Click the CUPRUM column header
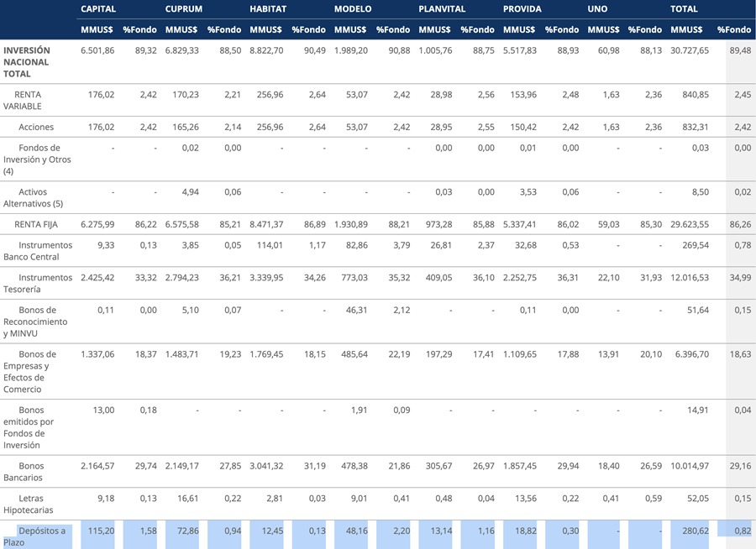The width and height of the screenshot is (756, 549). coord(184,9)
